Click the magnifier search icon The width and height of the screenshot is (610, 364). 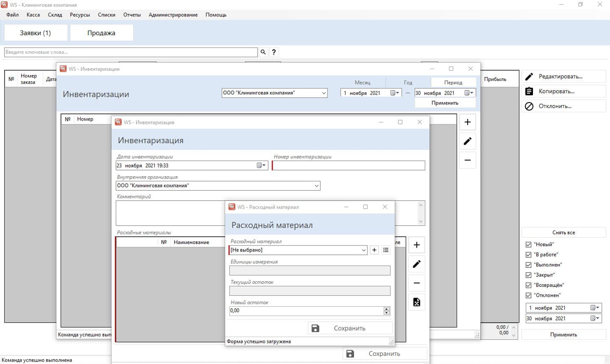263,52
